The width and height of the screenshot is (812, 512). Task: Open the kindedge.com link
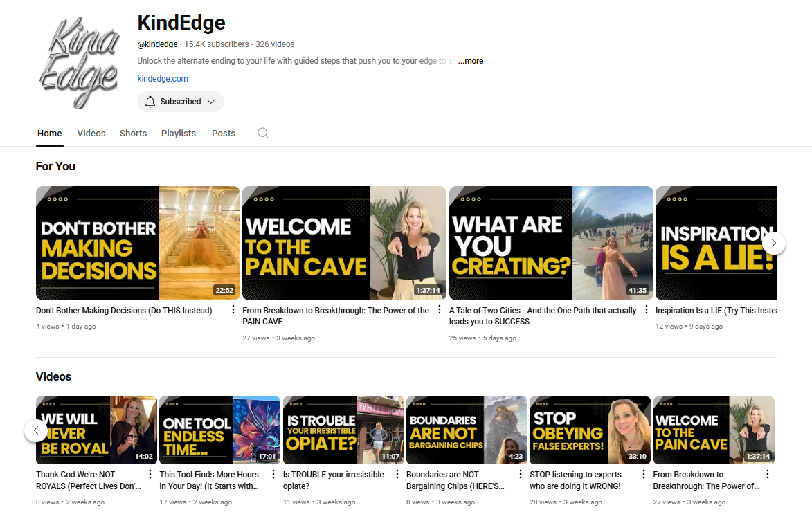tap(163, 79)
